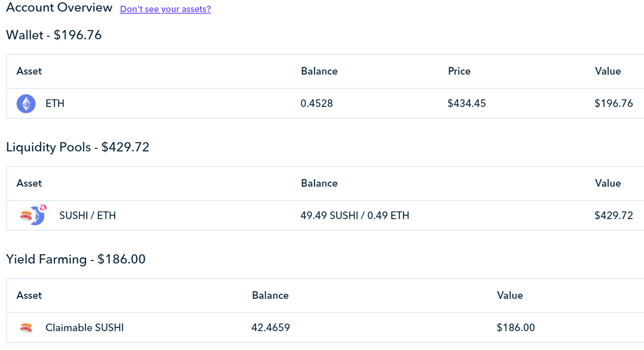The width and height of the screenshot is (644, 350).
Task: Click the Liquidity Pools - $429.72 heading
Action: [x=78, y=147]
